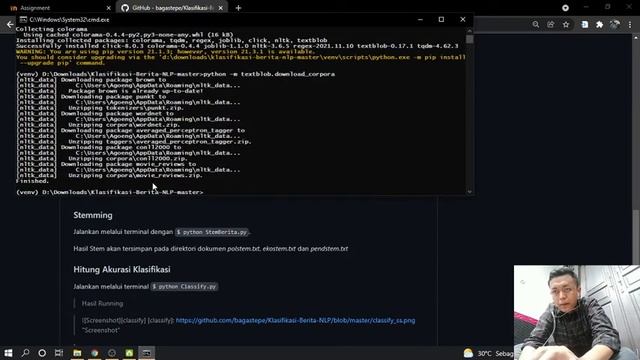Click the python Classify.py code snippet
Viewport: 640px width, 360px height.
pyautogui.click(x=184, y=287)
